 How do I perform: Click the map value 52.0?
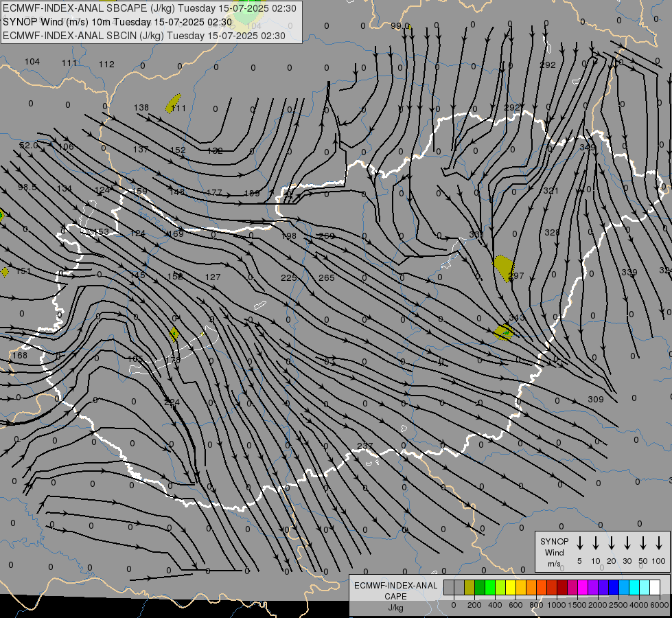click(x=28, y=146)
